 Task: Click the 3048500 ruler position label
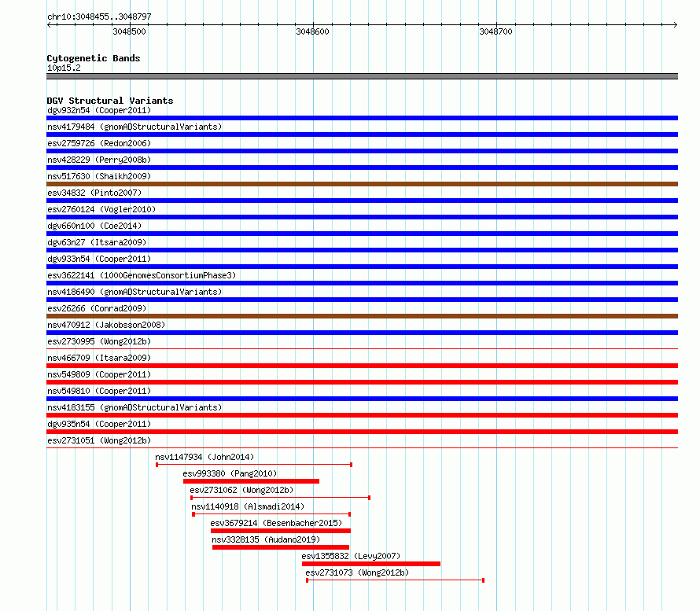[x=129, y=31]
